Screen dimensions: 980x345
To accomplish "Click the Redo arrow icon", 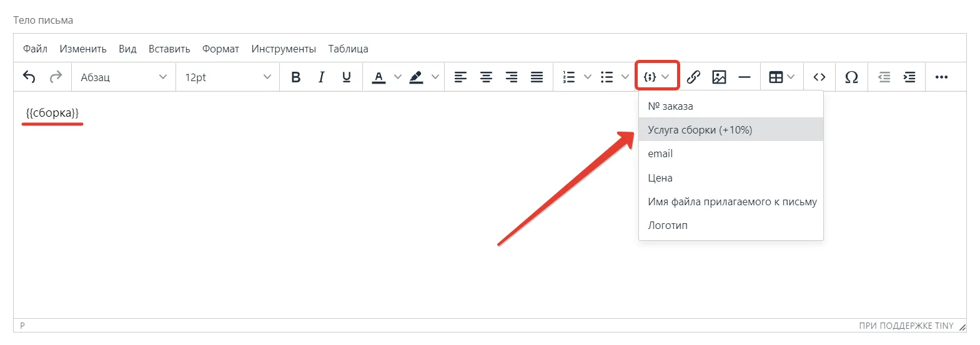I will pos(56,77).
